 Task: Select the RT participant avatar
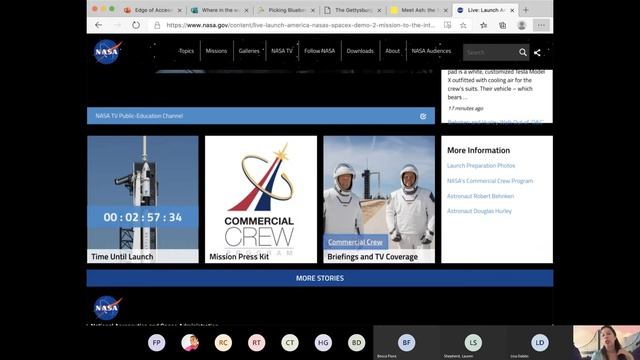point(256,342)
